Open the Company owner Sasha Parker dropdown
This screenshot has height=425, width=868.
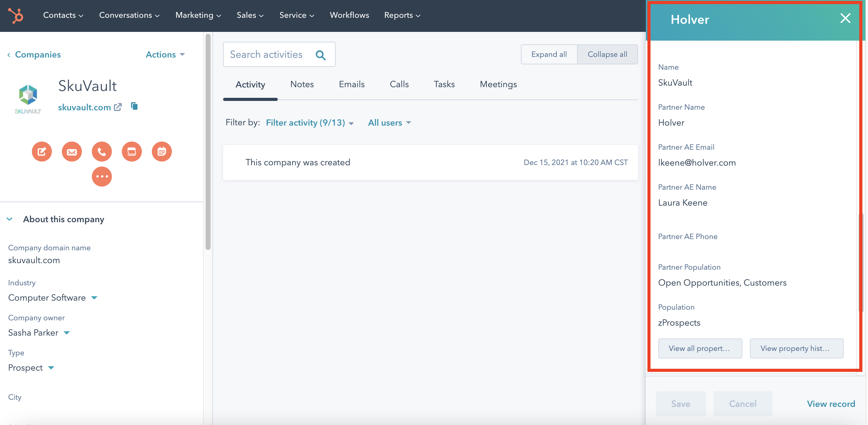pyautogui.click(x=39, y=332)
